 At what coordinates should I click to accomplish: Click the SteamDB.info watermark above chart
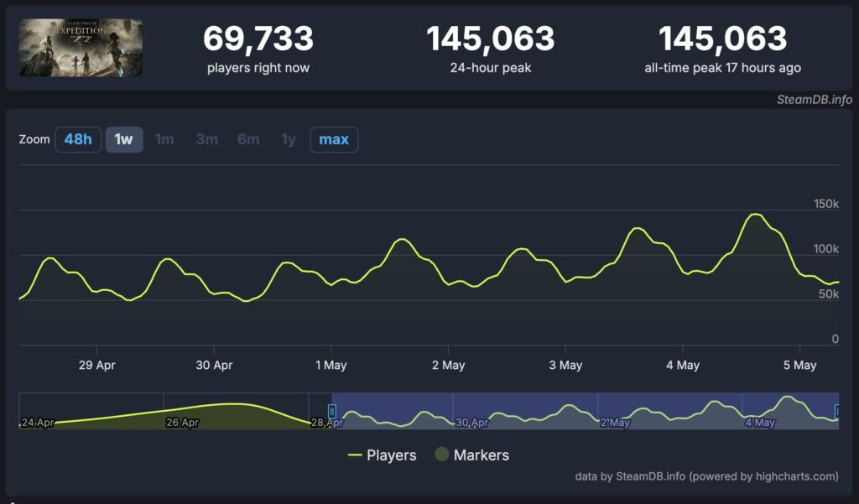tap(814, 100)
